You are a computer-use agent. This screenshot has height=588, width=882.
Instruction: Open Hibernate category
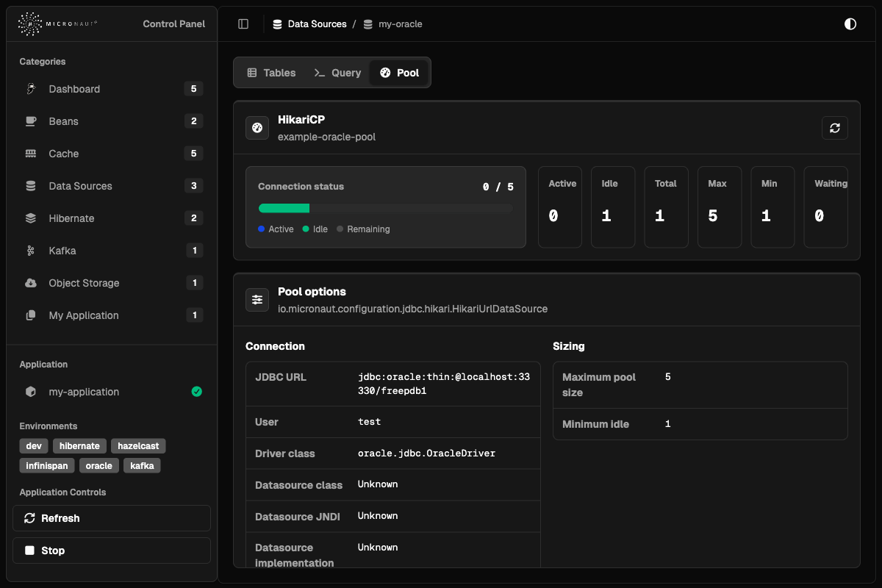(x=112, y=218)
